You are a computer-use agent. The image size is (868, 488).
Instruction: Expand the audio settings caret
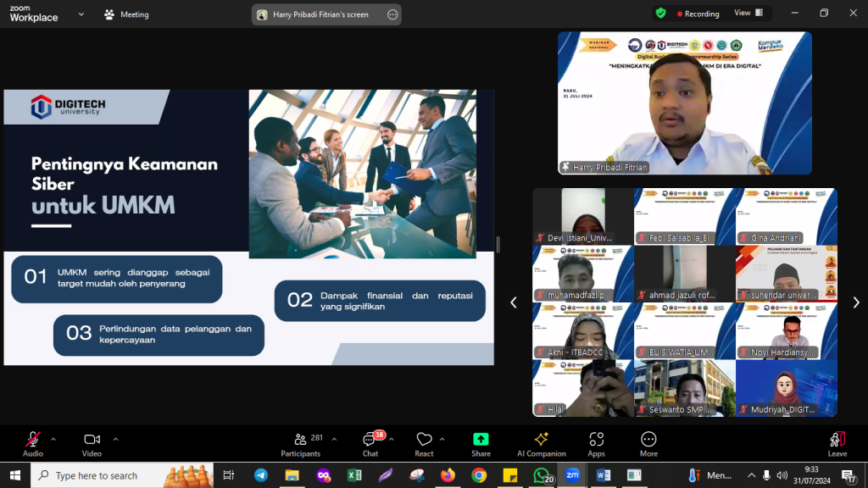pos(53,439)
